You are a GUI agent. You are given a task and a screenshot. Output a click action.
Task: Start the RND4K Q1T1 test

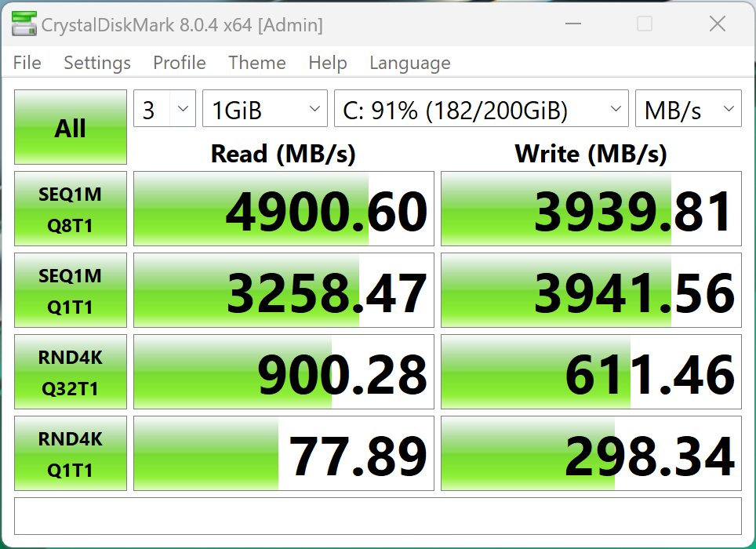click(x=71, y=453)
